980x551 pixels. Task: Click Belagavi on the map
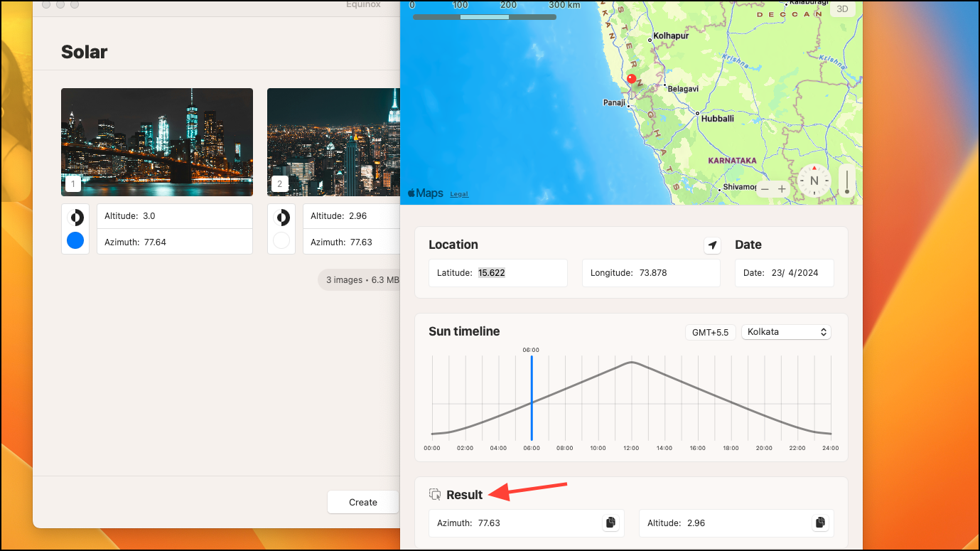pyautogui.click(x=682, y=89)
